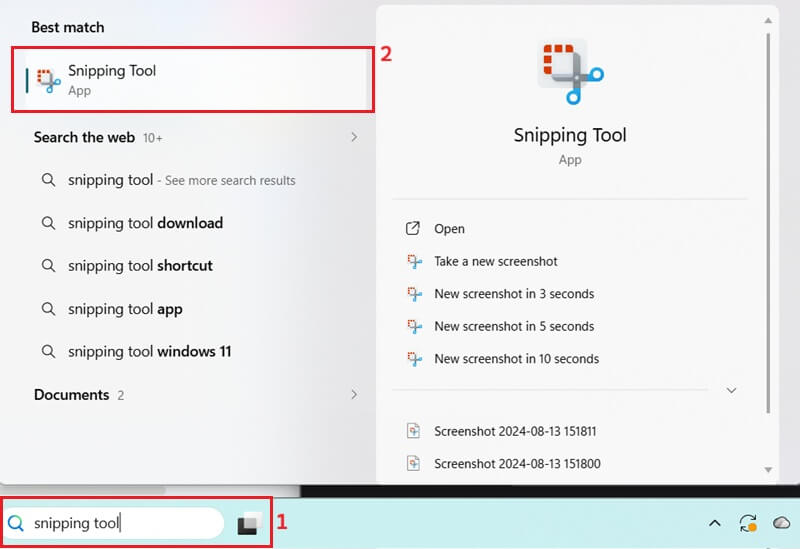Show hidden system tray icons chevron
Viewport: 800px width, 549px height.
click(715, 523)
